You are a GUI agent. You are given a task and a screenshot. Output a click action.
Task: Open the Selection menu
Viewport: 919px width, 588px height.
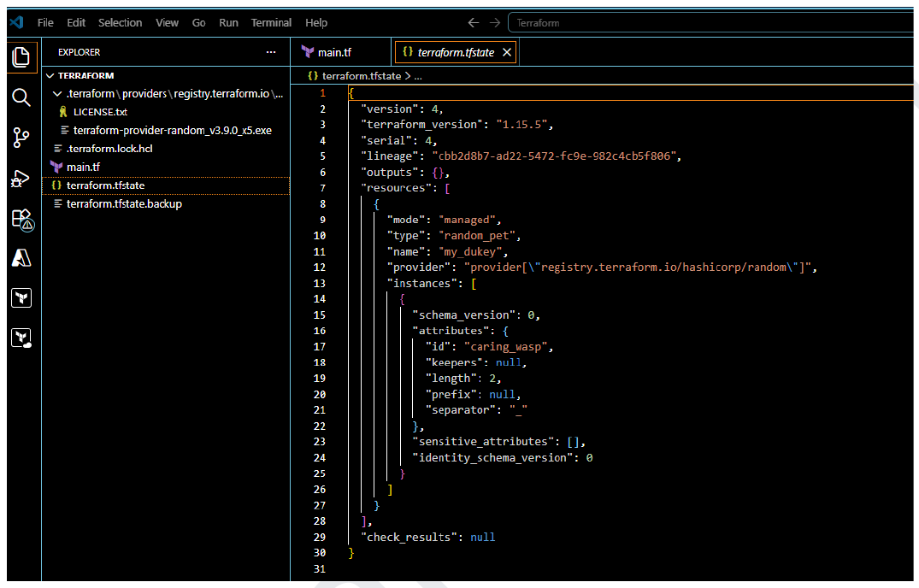pos(121,22)
